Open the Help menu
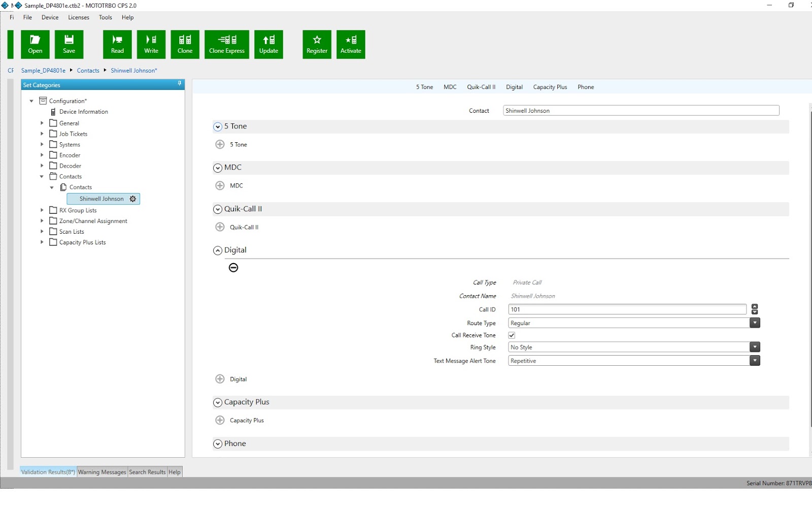This screenshot has height=508, width=812. (x=127, y=17)
